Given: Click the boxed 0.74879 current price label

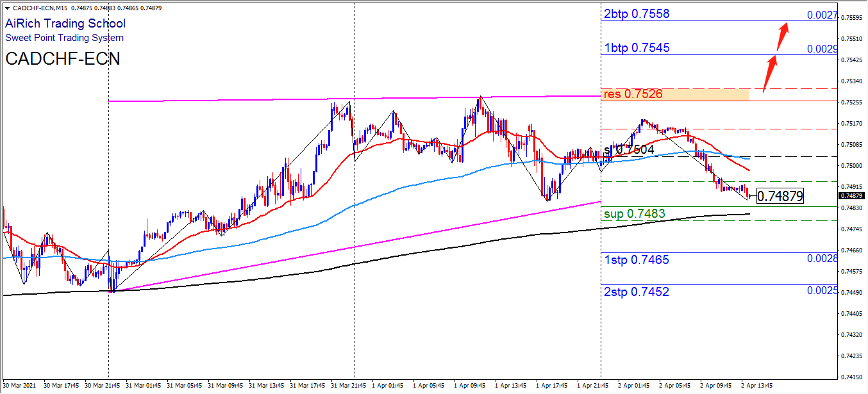Looking at the screenshot, I should point(780,196).
